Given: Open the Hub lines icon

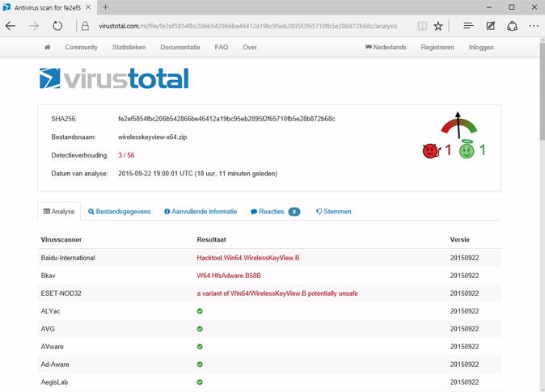Looking at the screenshot, I should [468, 26].
